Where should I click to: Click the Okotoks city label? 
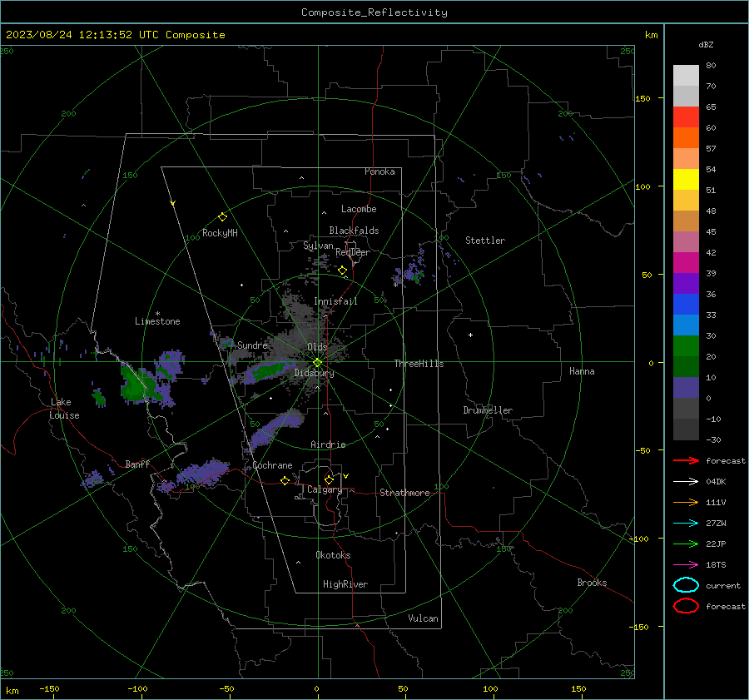pos(333,555)
